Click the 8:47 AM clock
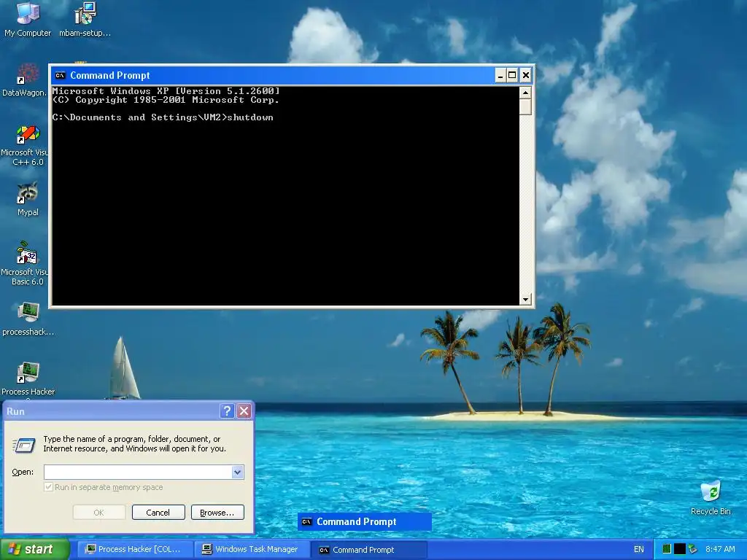The height and width of the screenshot is (560, 747). click(x=720, y=549)
